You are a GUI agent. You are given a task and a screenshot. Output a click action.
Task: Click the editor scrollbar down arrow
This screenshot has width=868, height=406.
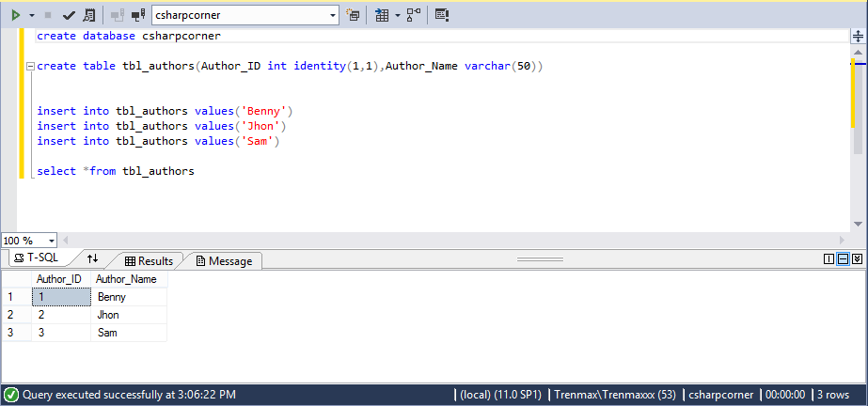tap(858, 224)
